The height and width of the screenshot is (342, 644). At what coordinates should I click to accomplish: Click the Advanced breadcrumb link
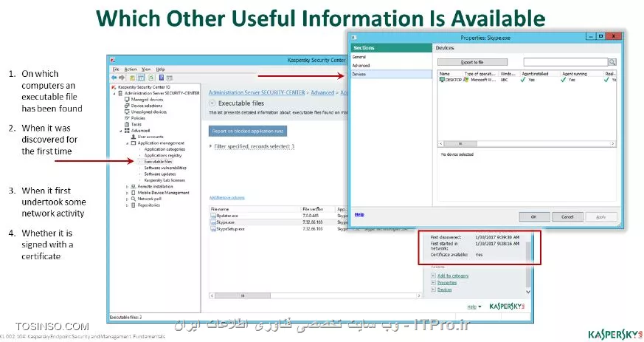point(322,92)
